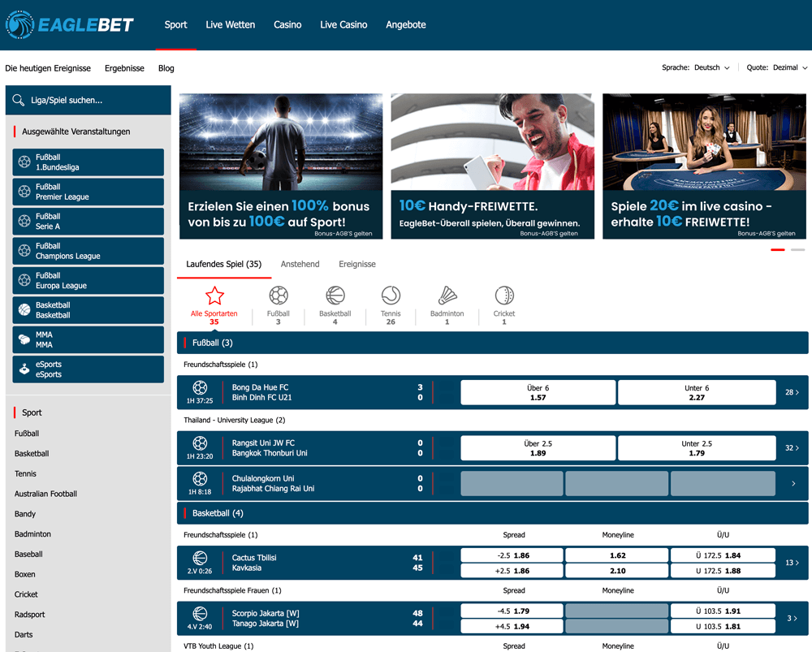This screenshot has width=812, height=652.
Task: Select red active banner slide indicator
Action: [x=778, y=249]
